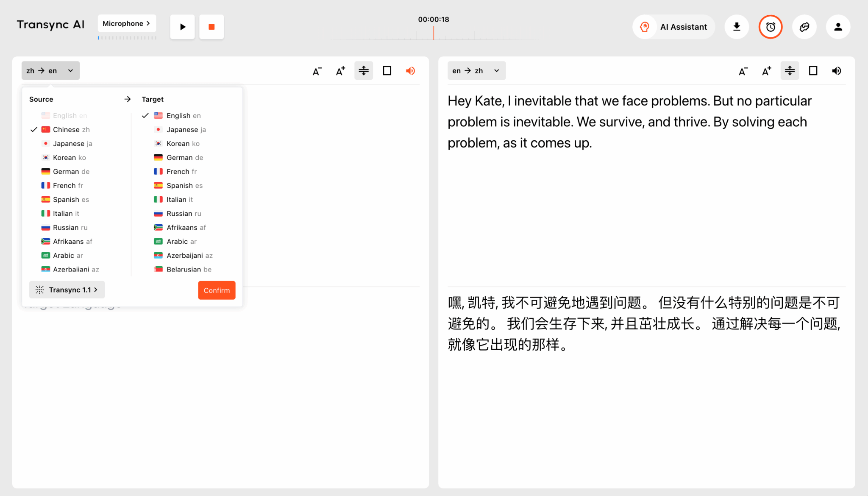Choose Korean as target language
Screen dimensions: 868x496
[x=183, y=143]
